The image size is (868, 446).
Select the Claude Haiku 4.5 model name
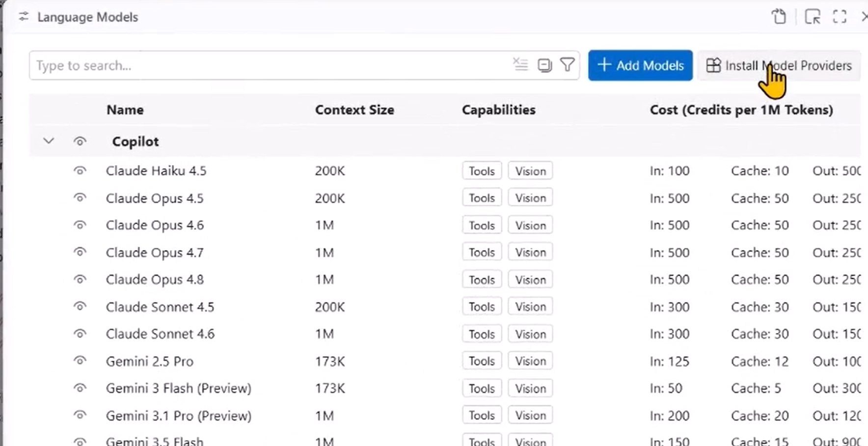click(156, 171)
